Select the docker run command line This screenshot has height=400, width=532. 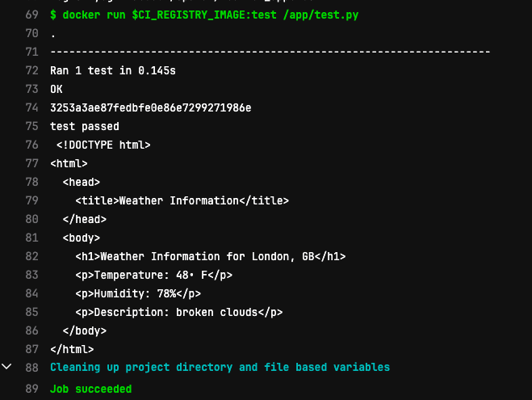coord(204,15)
